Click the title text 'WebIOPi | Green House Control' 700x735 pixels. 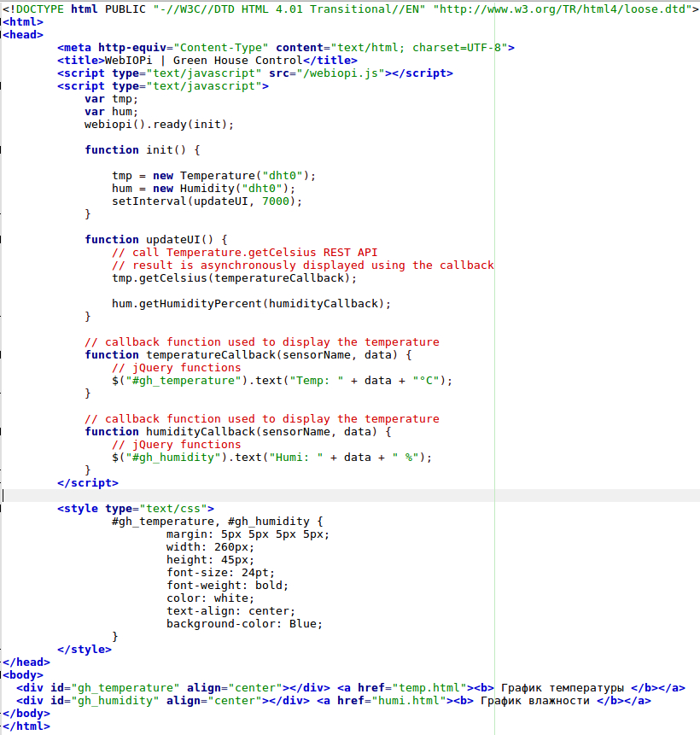click(x=203, y=61)
